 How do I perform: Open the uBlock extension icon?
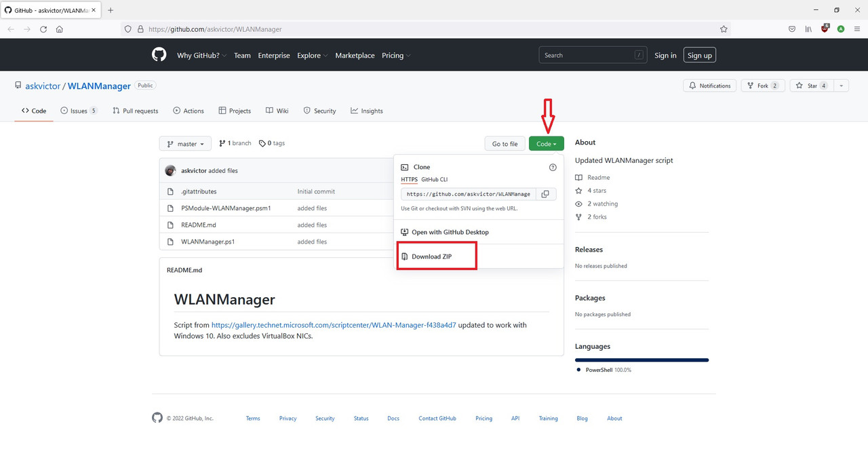pyautogui.click(x=825, y=29)
